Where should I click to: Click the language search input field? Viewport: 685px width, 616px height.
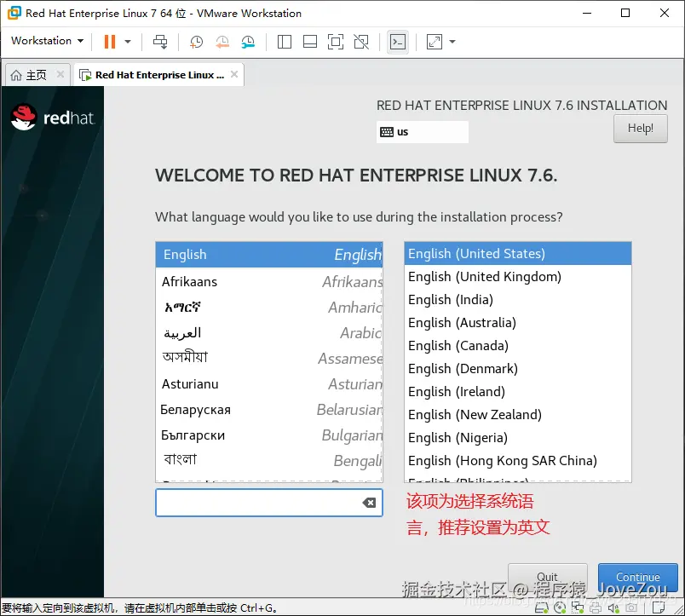[264, 503]
